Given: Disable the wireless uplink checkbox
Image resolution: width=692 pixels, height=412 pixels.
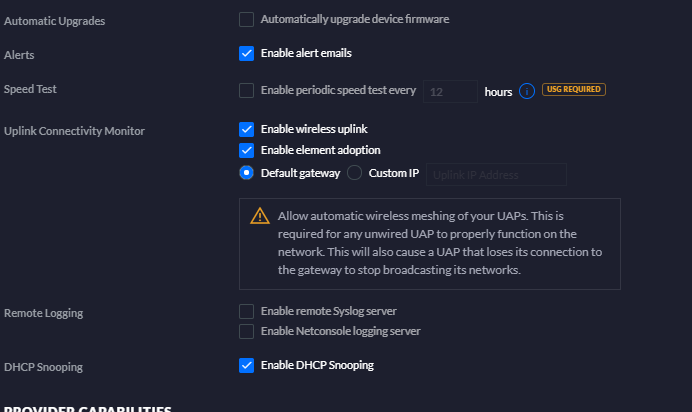Looking at the screenshot, I should 246,129.
